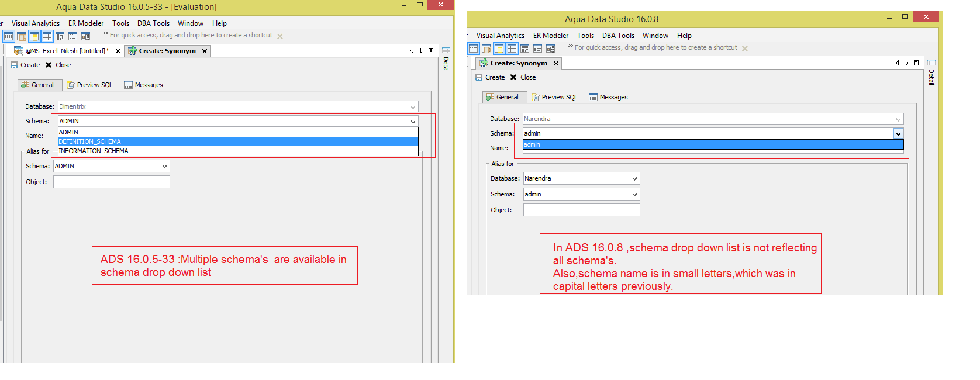This screenshot has height=380, width=980.
Task: Switch to Messages tab in 16.0.8 window
Action: pos(608,98)
